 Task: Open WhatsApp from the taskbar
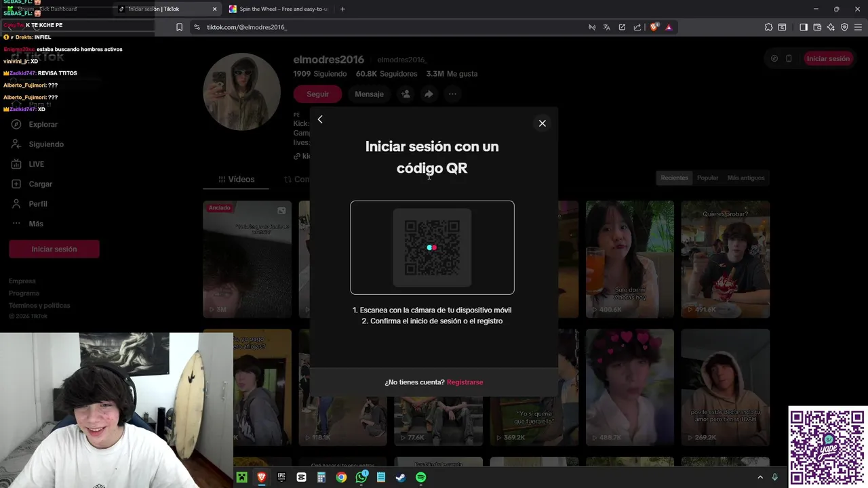(361, 477)
